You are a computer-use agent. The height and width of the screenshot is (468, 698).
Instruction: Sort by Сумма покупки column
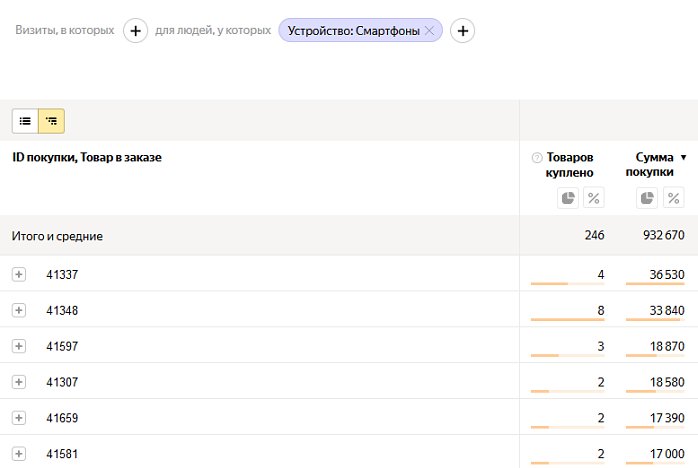655,164
